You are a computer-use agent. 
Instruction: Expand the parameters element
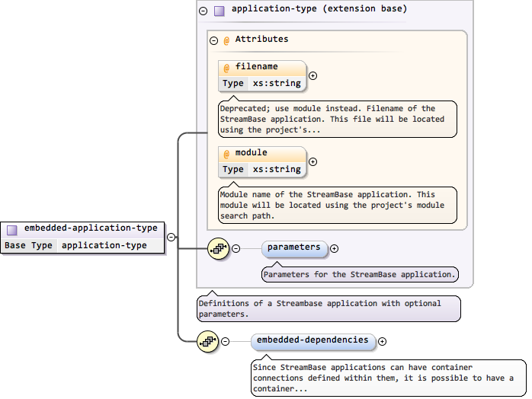click(334, 248)
